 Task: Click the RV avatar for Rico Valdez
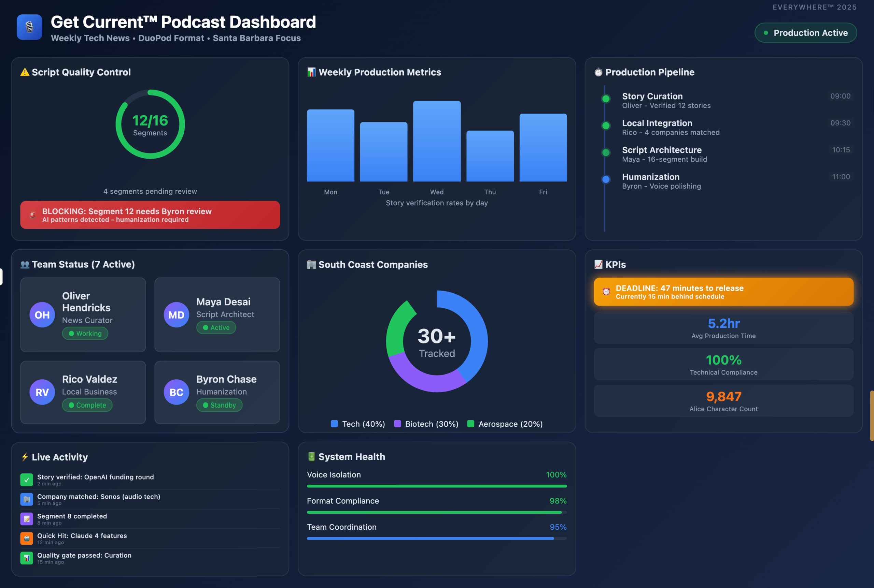[42, 392]
